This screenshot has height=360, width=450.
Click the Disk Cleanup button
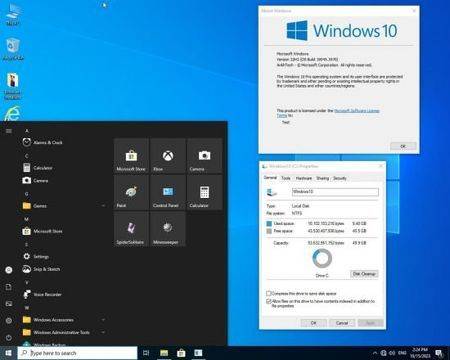tap(364, 274)
